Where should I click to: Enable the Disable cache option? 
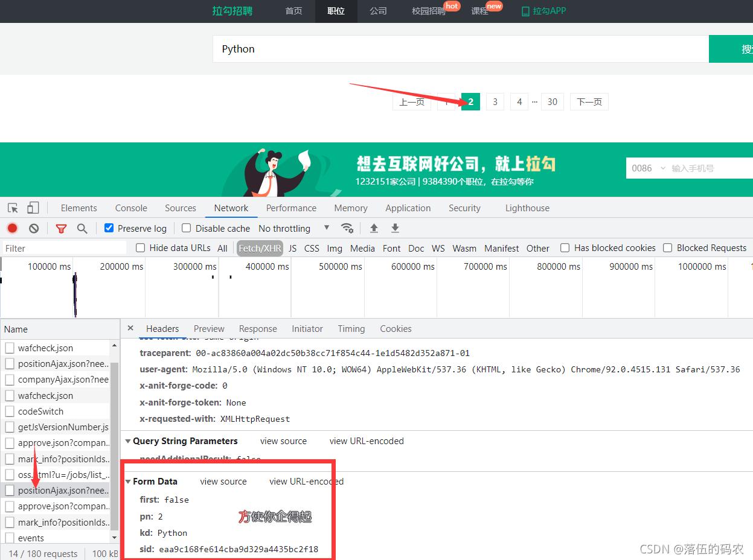[186, 228]
